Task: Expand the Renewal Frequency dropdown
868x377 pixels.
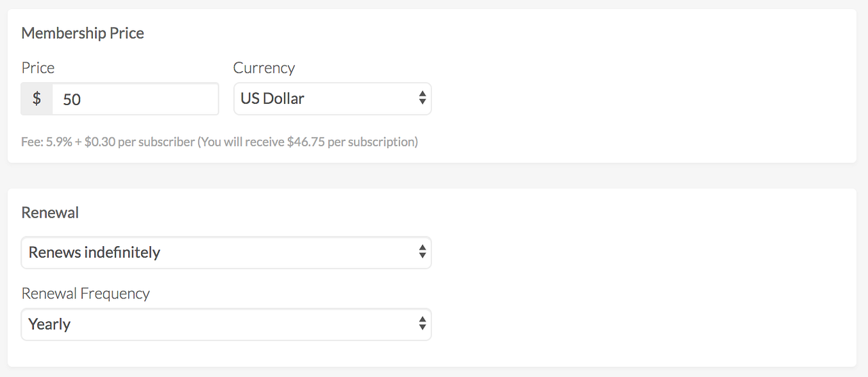Action: pos(226,324)
